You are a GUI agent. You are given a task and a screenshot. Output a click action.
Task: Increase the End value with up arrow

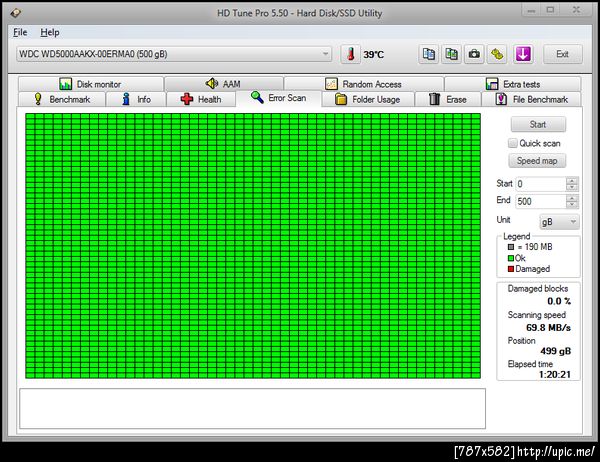point(572,198)
